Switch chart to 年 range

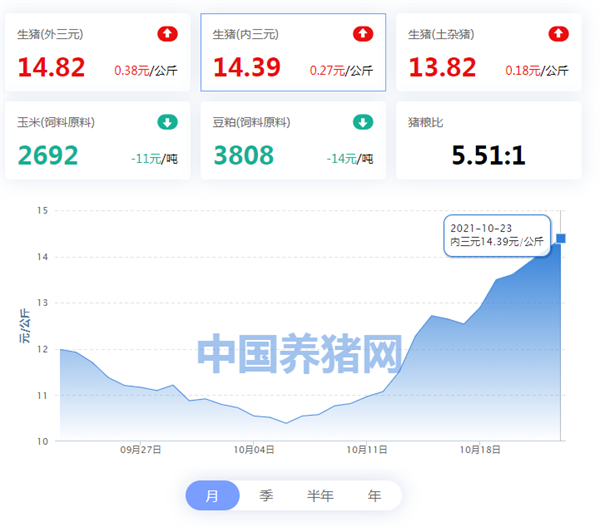pyautogui.click(x=374, y=495)
